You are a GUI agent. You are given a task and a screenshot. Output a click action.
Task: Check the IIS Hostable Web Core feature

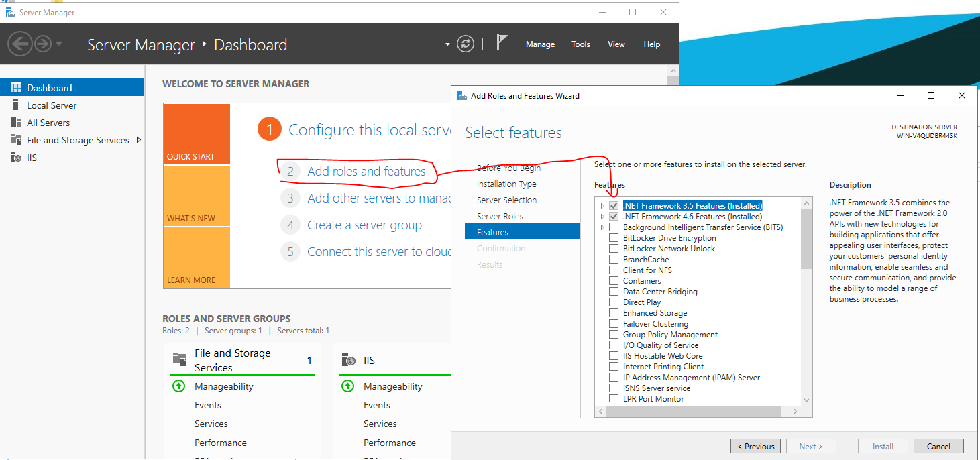pos(614,356)
